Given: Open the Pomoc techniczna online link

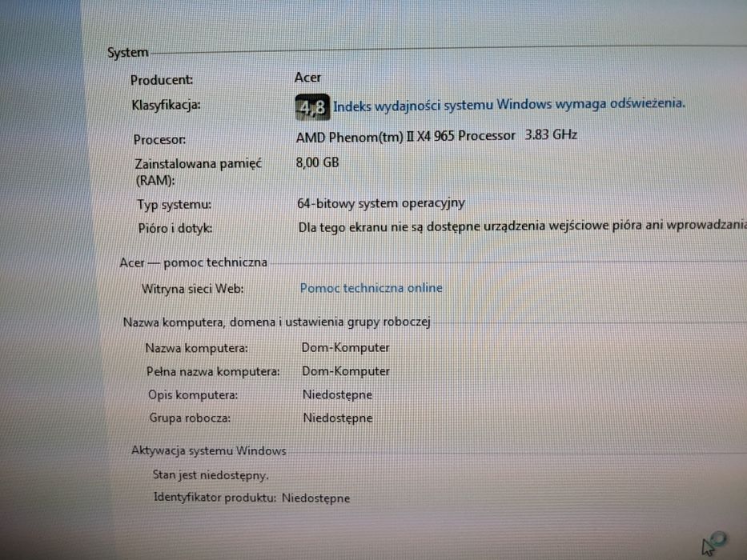Looking at the screenshot, I should coord(371,288).
